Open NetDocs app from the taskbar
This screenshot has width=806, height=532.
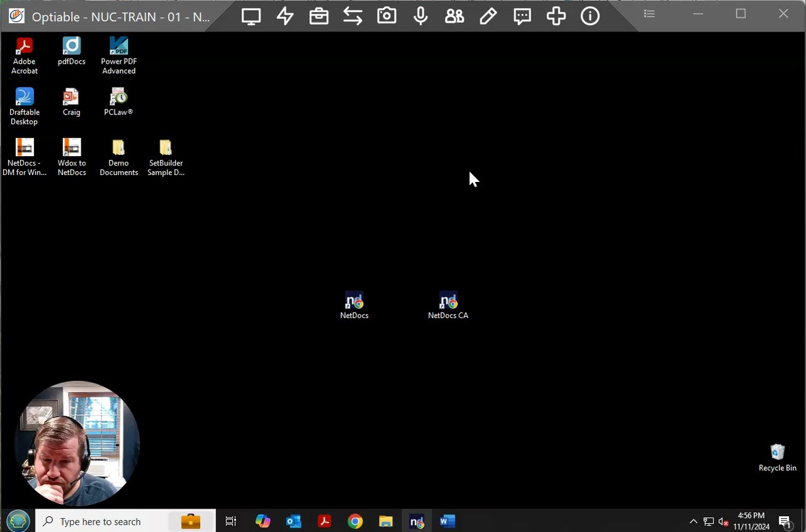tap(417, 521)
